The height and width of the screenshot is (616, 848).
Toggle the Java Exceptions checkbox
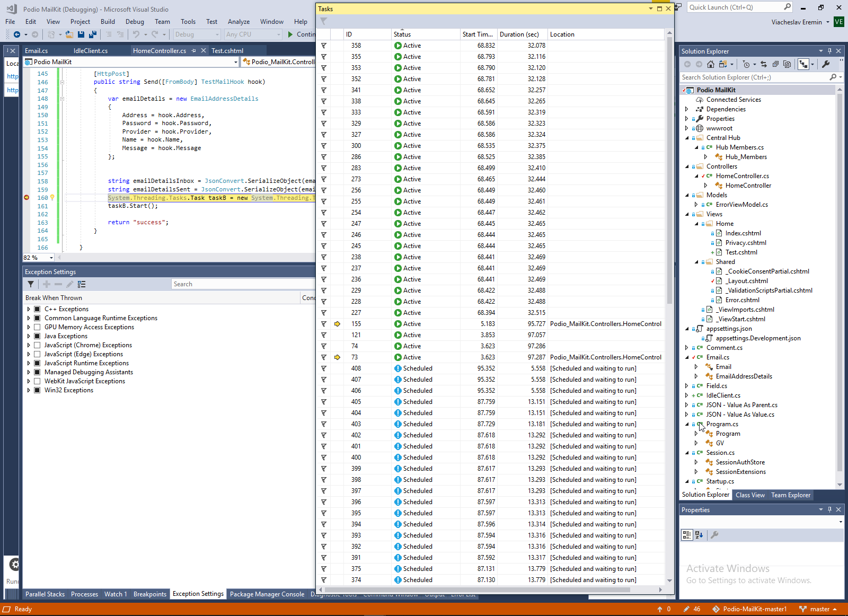(37, 336)
